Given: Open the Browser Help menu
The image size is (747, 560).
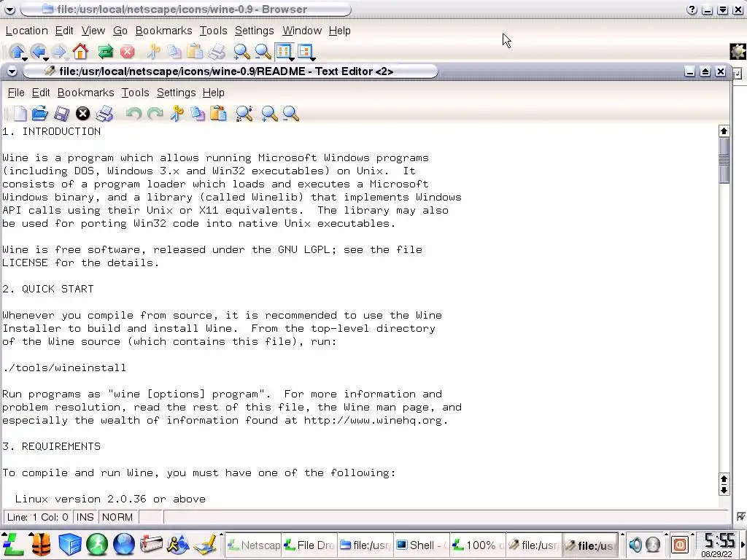Looking at the screenshot, I should [339, 31].
